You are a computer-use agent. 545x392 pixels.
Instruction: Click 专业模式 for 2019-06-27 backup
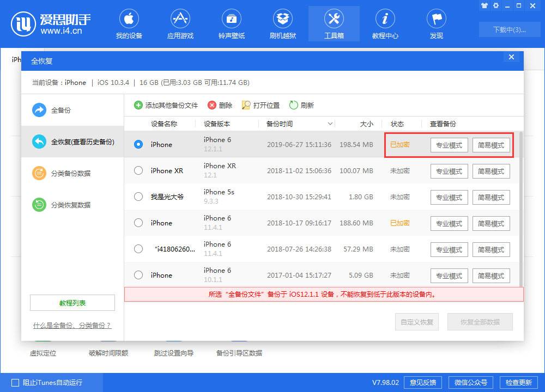click(x=449, y=145)
